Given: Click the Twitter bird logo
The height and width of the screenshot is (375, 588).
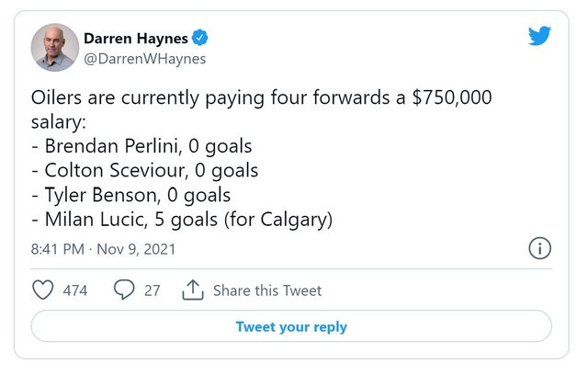Looking at the screenshot, I should (x=539, y=37).
